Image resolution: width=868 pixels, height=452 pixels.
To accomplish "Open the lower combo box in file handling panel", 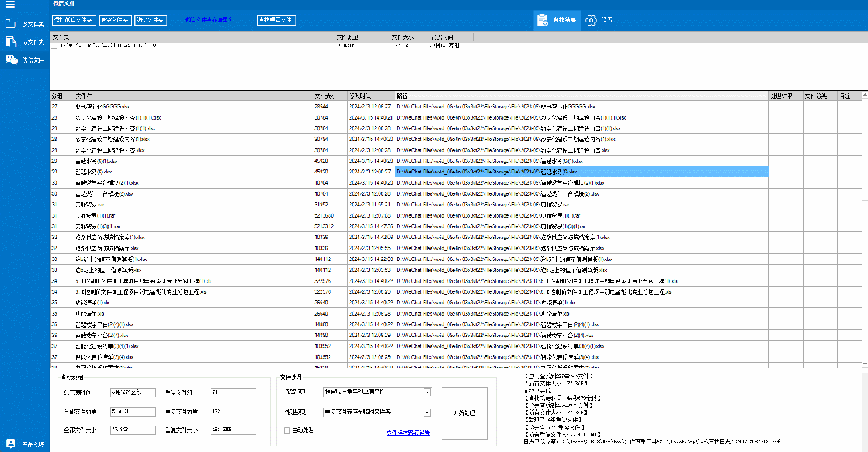I will (x=377, y=412).
